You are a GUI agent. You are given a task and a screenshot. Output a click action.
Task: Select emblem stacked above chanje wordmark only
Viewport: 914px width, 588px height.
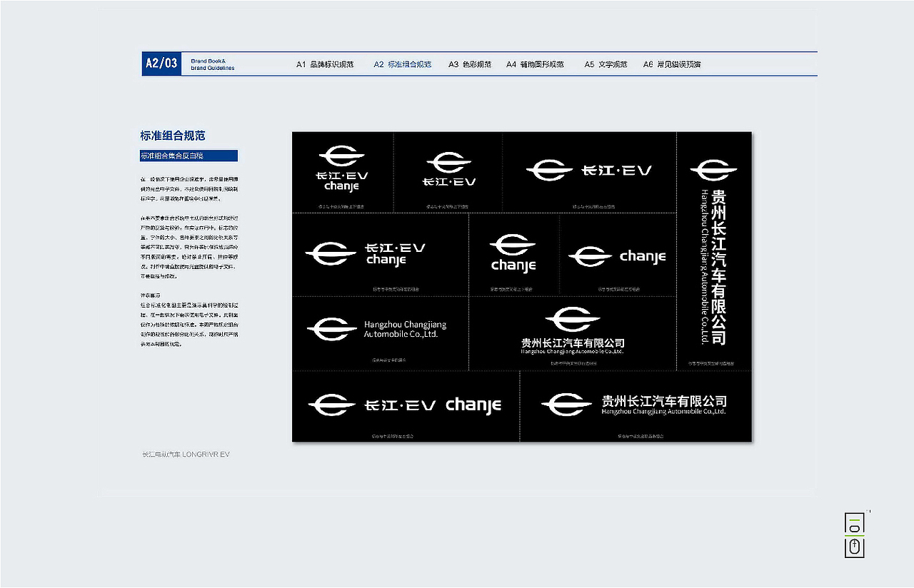pyautogui.click(x=513, y=253)
